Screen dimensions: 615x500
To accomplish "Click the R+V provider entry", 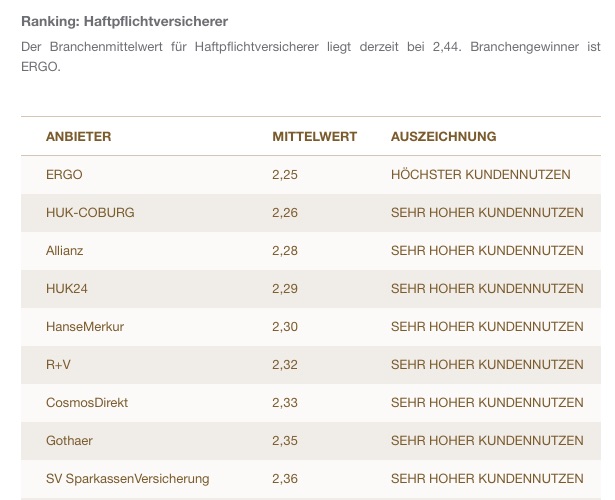I will pyautogui.click(x=58, y=365).
